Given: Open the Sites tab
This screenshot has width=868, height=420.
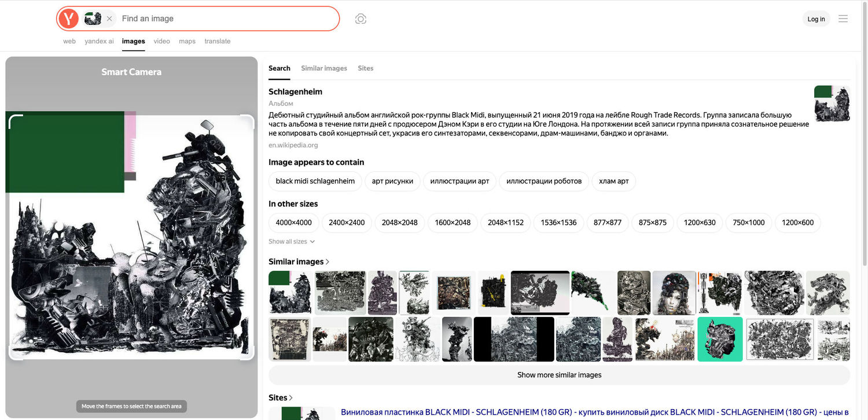Looking at the screenshot, I should click(366, 68).
